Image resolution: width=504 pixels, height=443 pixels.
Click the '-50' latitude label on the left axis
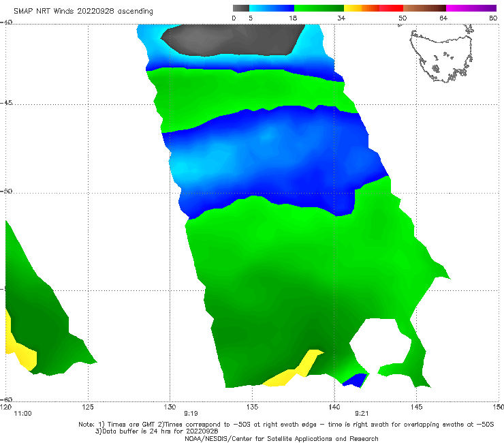[6, 191]
